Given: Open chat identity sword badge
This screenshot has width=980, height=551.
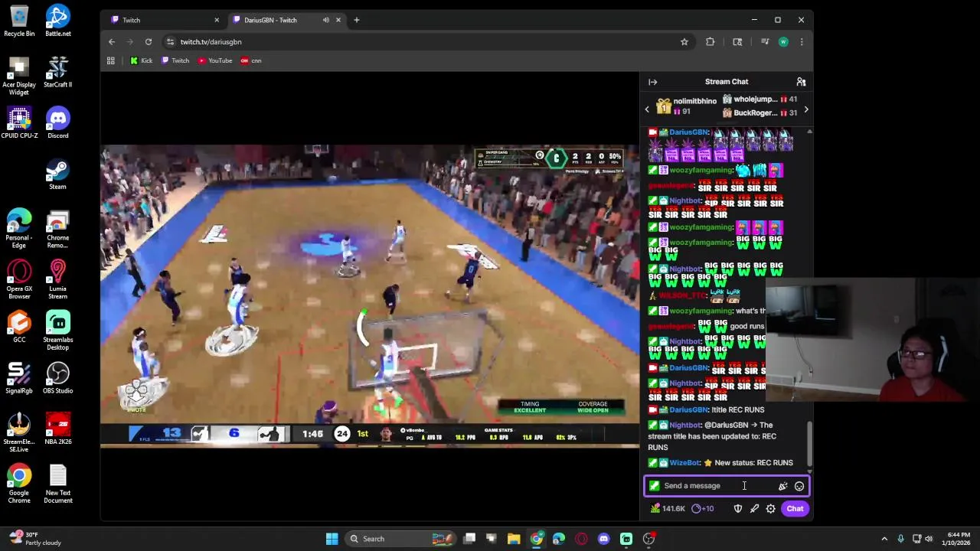Looking at the screenshot, I should pyautogui.click(x=654, y=486).
